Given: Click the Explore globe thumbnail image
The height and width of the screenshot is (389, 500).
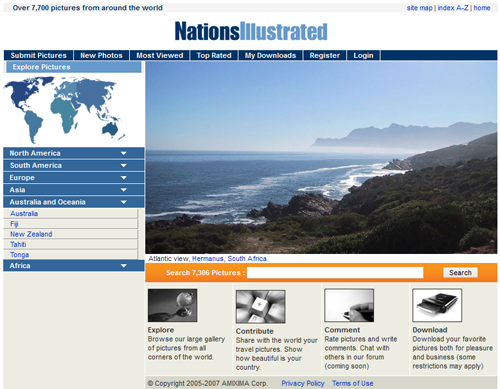Looking at the screenshot, I should pos(172,305).
